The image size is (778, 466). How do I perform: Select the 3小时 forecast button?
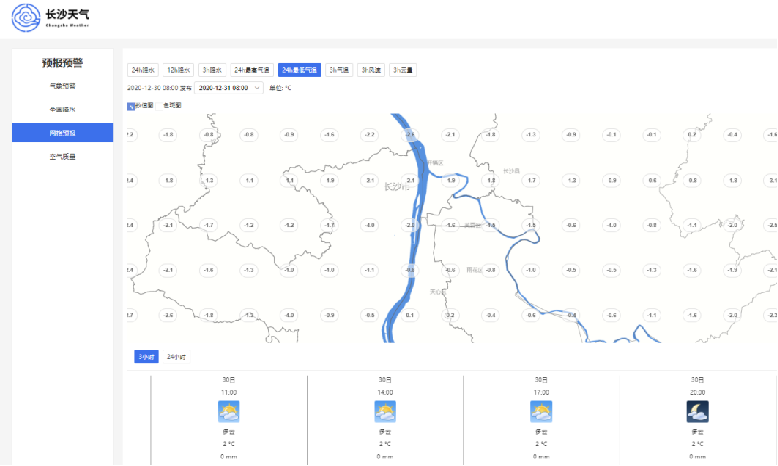(x=146, y=357)
